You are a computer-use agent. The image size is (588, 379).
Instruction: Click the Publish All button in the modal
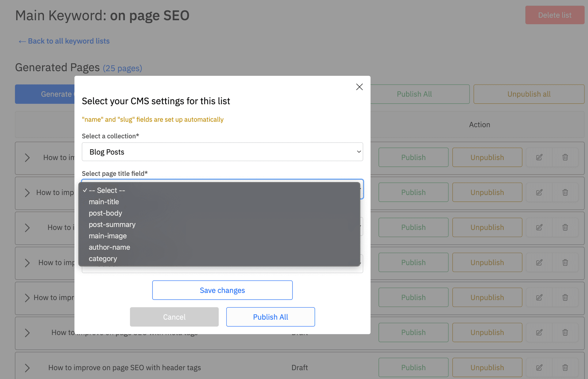point(270,317)
